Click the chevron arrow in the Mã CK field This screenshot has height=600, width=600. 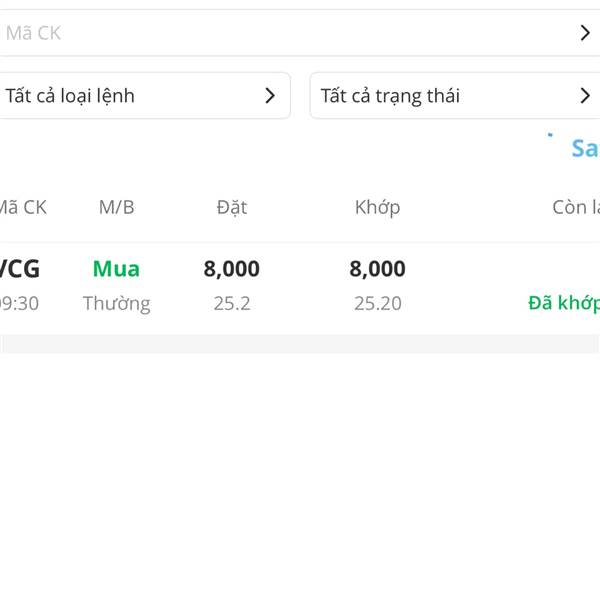[585, 33]
